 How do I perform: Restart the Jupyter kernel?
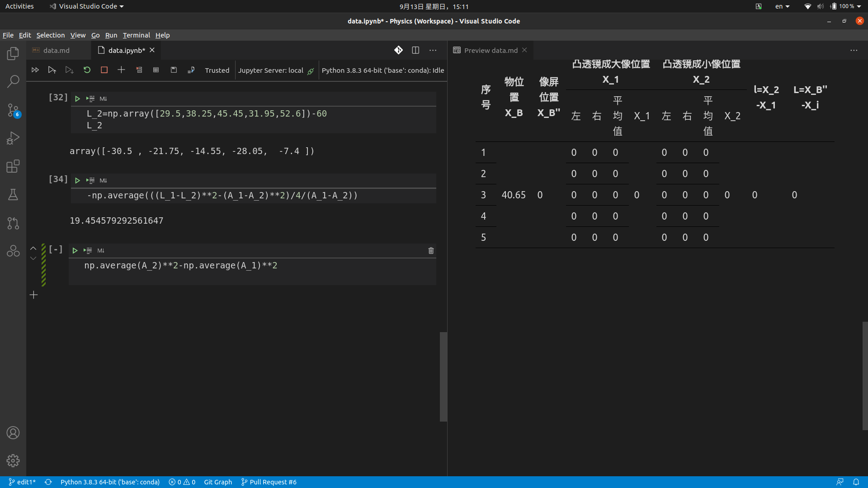pos(87,70)
